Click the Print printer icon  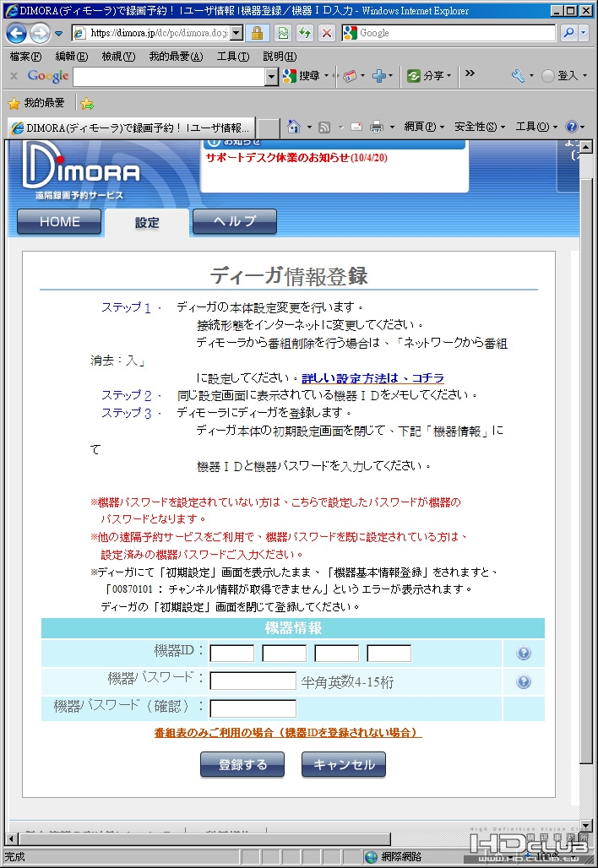coord(377,127)
